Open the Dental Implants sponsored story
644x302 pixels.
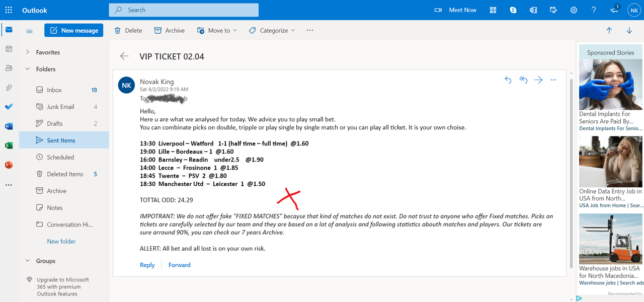point(610,96)
